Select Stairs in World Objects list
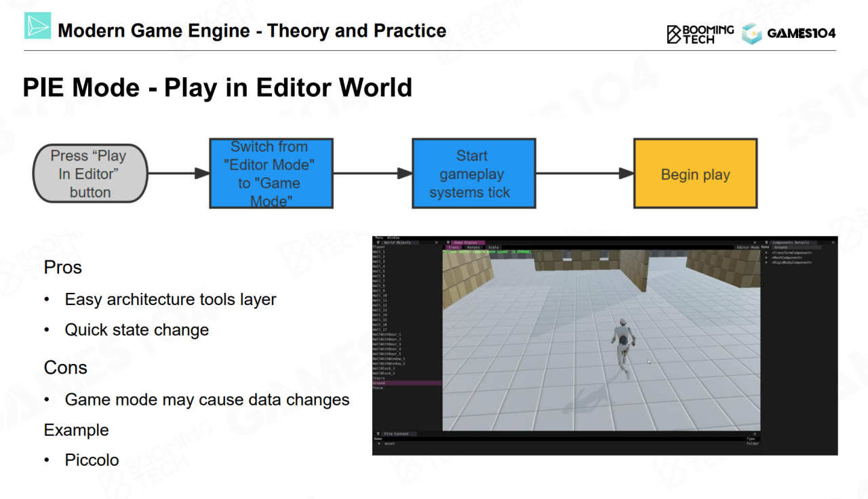Image resolution: width=868 pixels, height=499 pixels. pos(378,378)
